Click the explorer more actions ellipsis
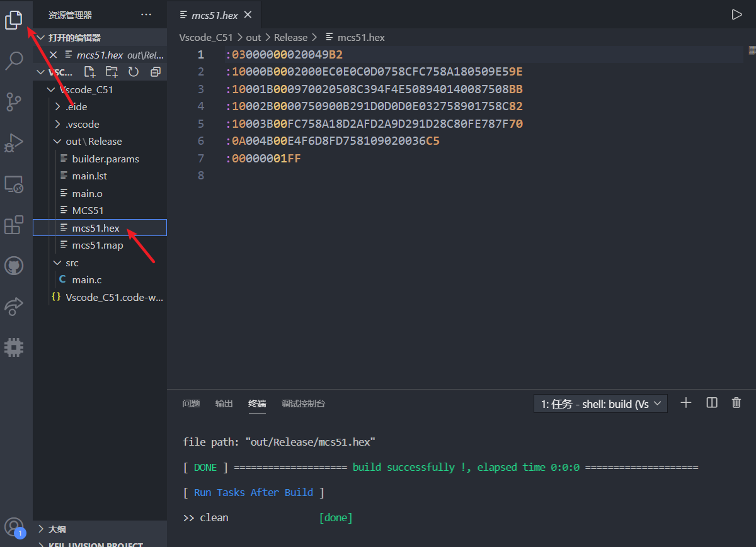 [x=146, y=14]
